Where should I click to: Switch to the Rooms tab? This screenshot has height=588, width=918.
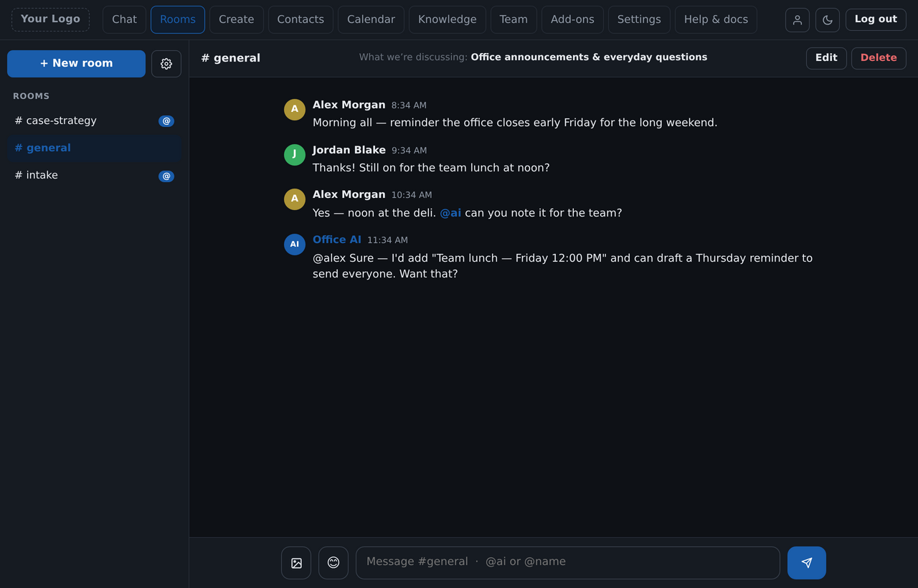click(178, 19)
